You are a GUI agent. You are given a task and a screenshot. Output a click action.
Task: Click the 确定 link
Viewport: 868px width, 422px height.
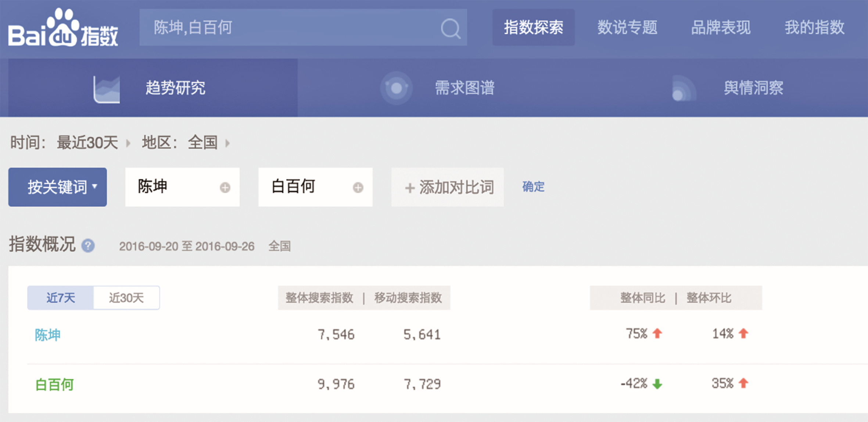point(533,187)
